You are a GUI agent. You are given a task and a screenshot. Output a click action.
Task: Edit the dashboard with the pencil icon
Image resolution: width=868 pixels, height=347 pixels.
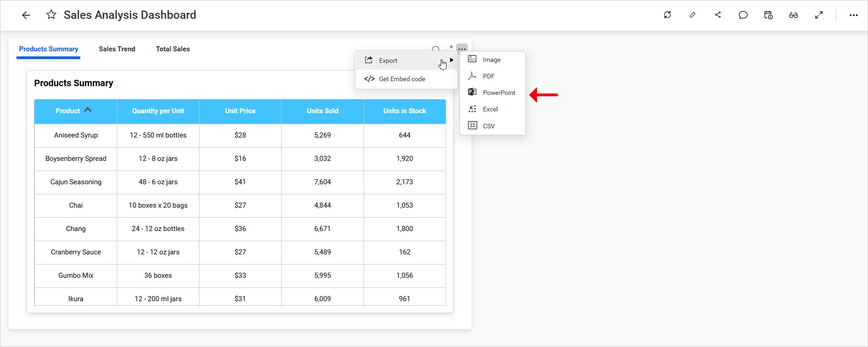pos(692,15)
